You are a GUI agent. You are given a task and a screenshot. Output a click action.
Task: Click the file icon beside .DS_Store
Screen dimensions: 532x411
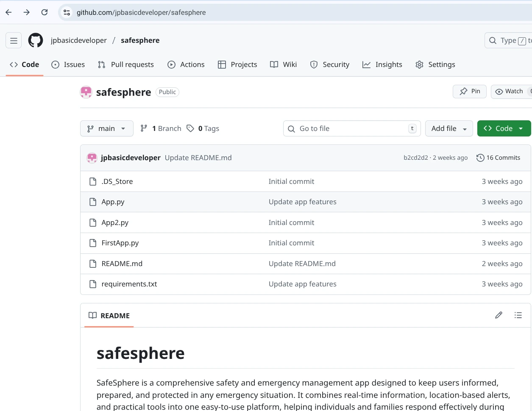[93, 181]
